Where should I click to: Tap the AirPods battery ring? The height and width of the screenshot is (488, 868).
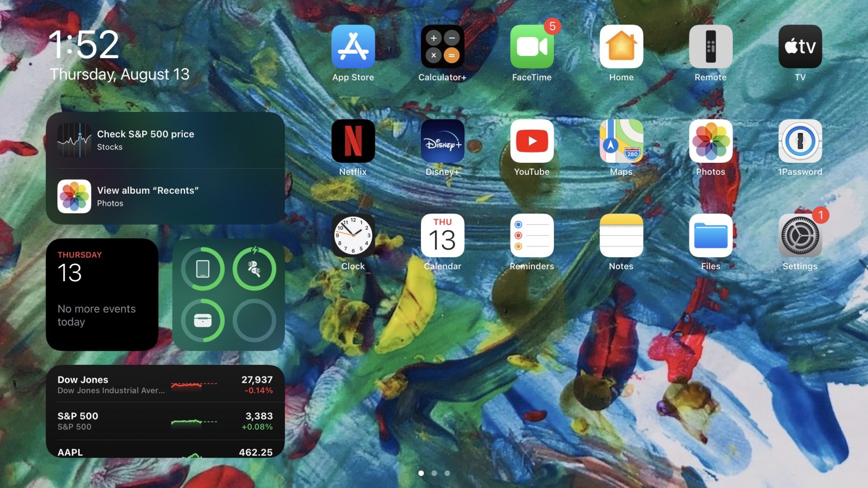click(x=254, y=269)
